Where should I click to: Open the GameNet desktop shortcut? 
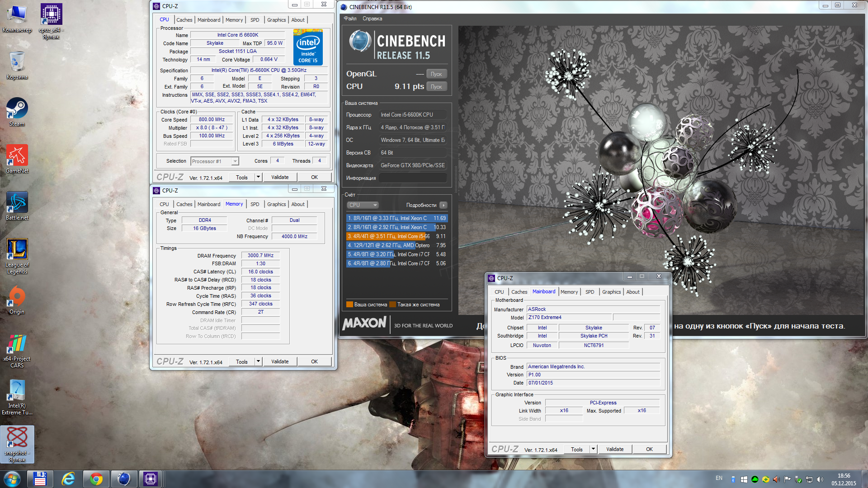click(17, 159)
